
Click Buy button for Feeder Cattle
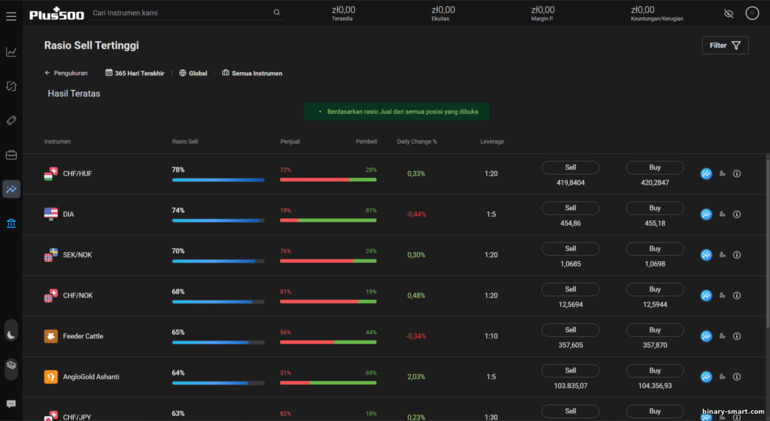coord(655,330)
